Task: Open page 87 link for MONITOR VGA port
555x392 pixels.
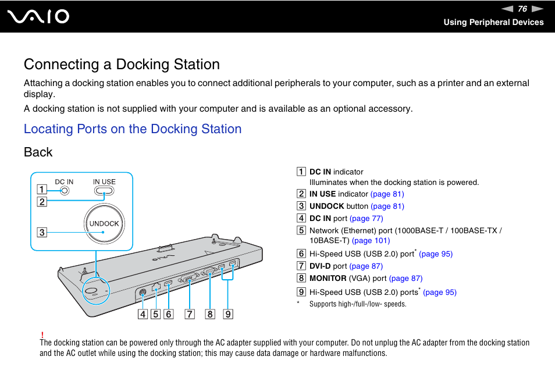Action: [x=405, y=279]
